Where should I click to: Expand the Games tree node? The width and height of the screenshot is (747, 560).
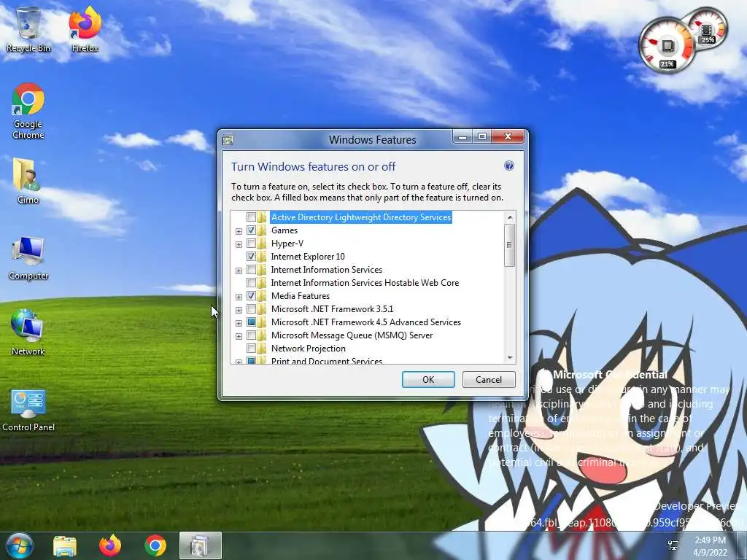tap(239, 231)
